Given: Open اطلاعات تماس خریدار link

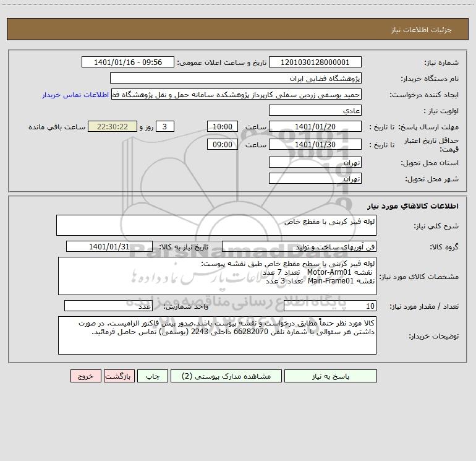Looking at the screenshot, I should click(75, 95).
